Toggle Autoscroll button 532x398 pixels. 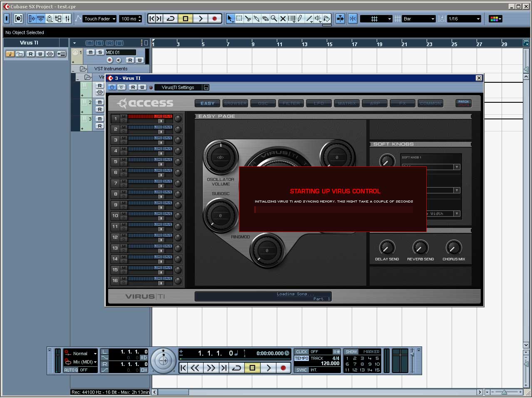pyautogui.click(x=340, y=19)
